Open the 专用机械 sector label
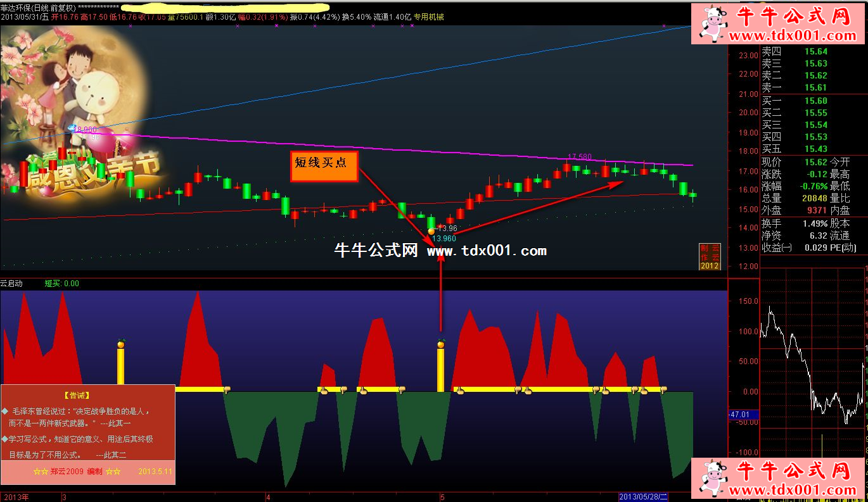 (x=429, y=17)
